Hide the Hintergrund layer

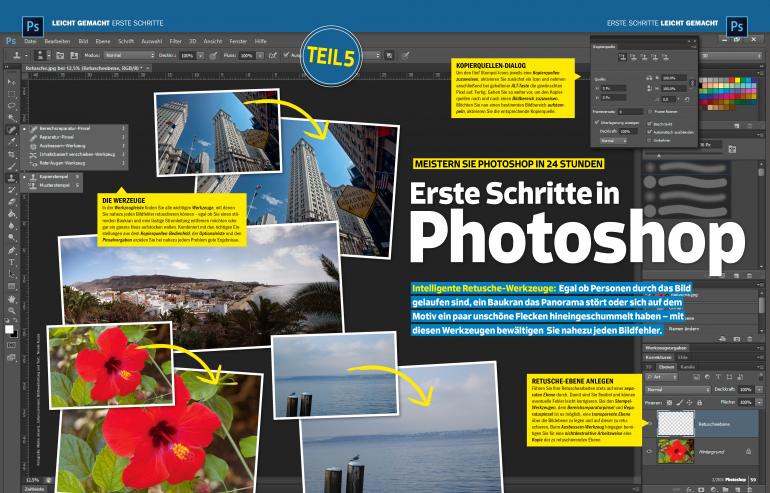(x=650, y=451)
